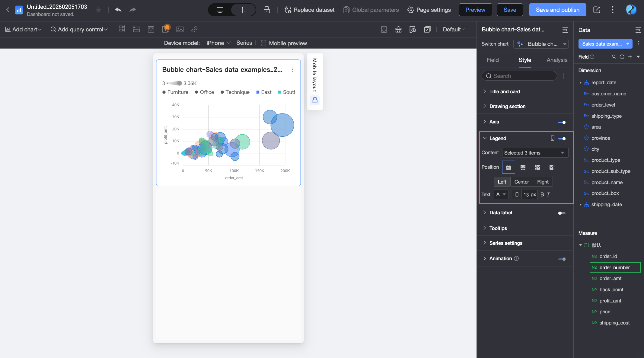Insert a text box widget icon
The image size is (644, 358).
[151, 29]
